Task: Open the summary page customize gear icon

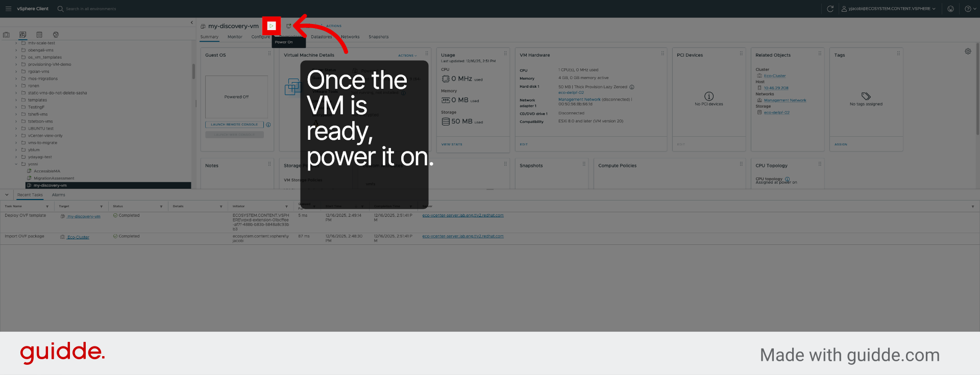Action: [x=968, y=52]
